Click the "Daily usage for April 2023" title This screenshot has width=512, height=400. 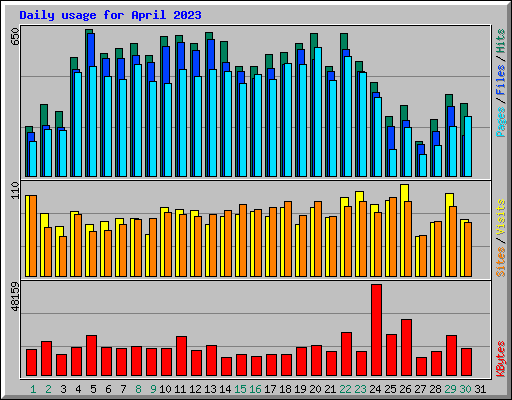point(110,16)
